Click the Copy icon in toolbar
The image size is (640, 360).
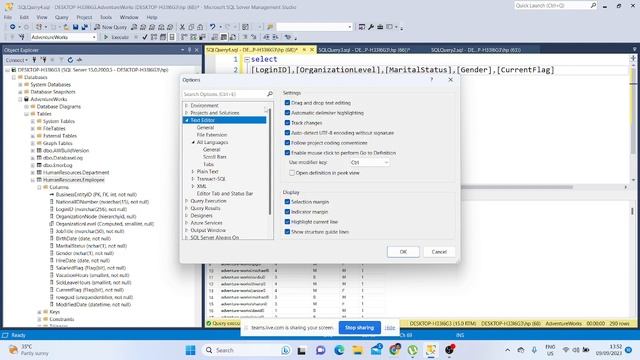[191, 27]
